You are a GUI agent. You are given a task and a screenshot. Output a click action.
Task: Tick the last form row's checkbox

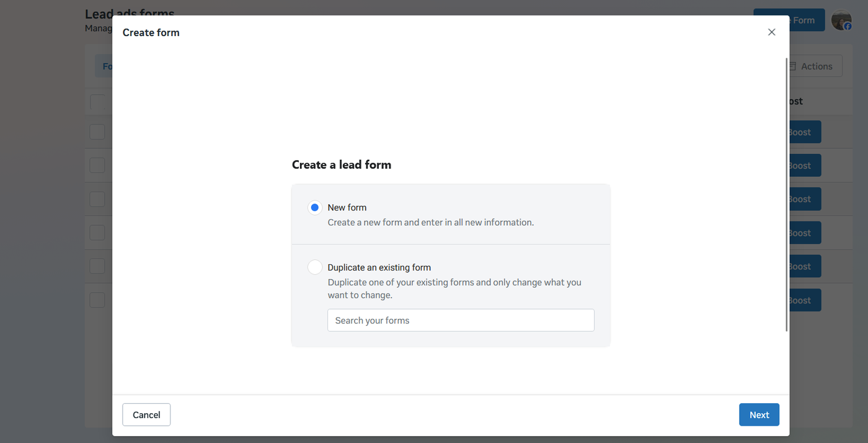tap(98, 300)
